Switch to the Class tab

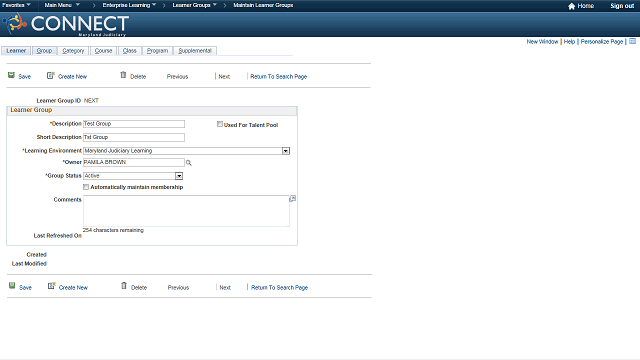pos(129,51)
